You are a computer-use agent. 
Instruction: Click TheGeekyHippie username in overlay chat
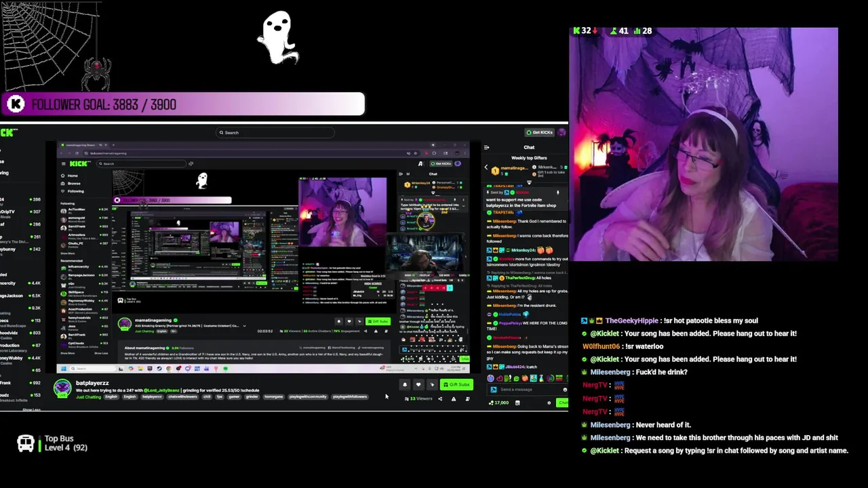[631, 321]
